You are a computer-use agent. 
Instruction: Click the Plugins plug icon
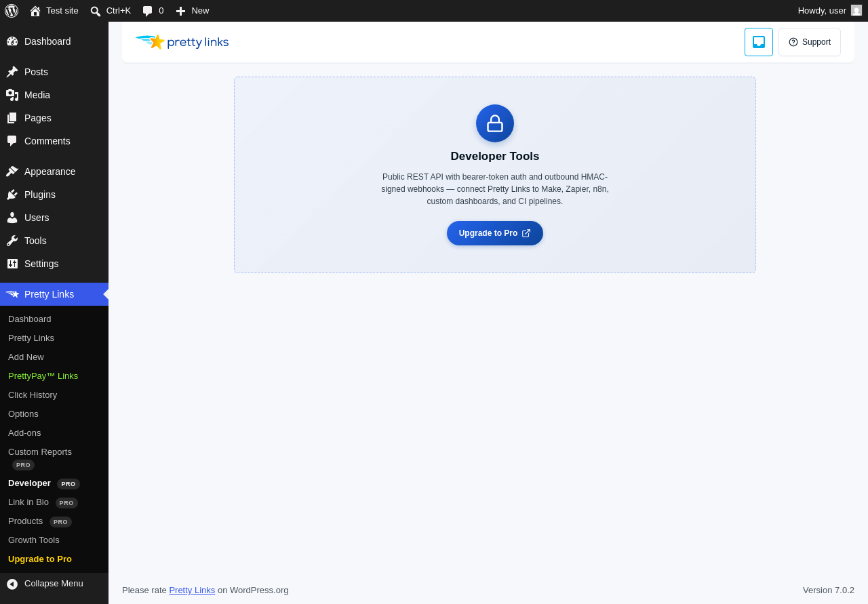tap(12, 195)
